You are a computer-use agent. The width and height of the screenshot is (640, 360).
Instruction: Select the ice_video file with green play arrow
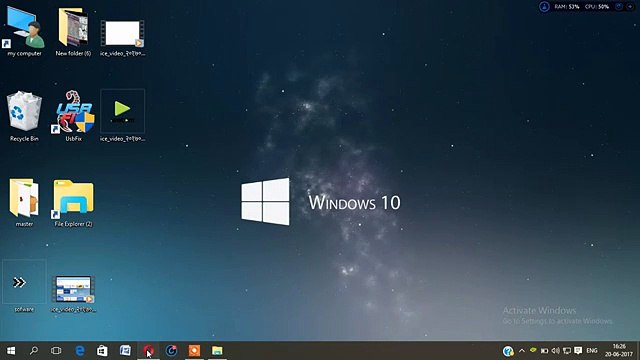tap(122, 116)
